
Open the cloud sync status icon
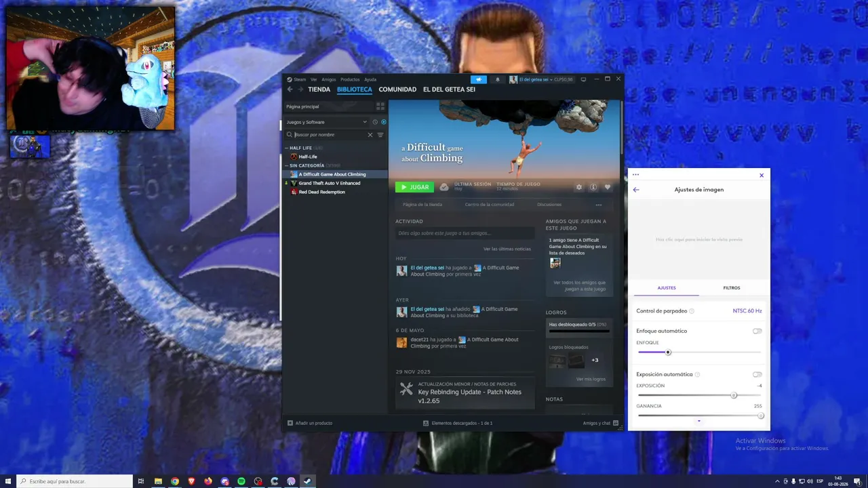point(444,187)
